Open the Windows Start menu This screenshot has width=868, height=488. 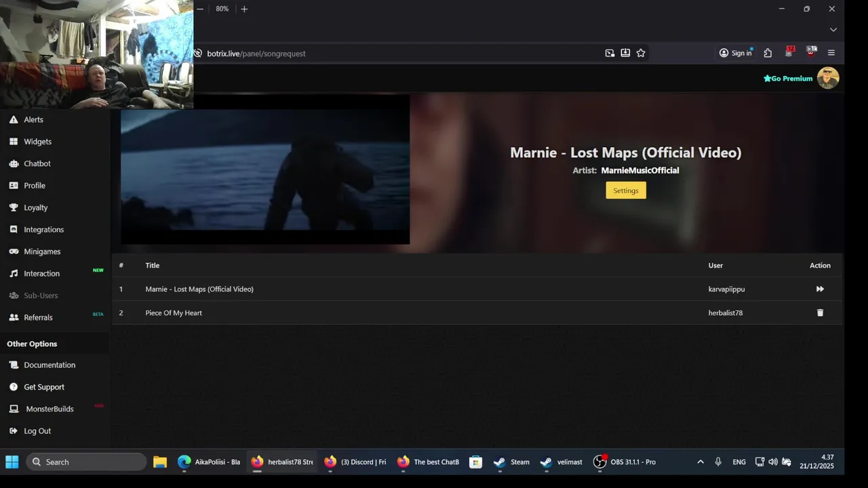click(12, 462)
